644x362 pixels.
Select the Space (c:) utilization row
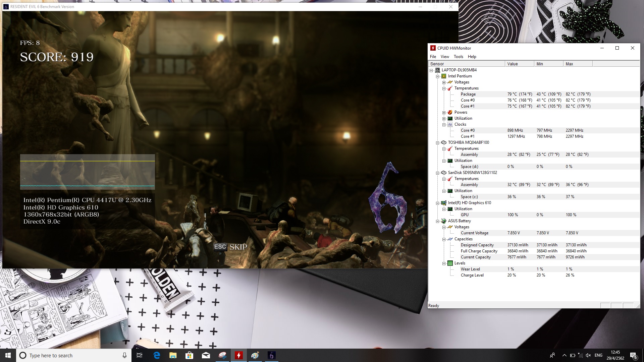pos(534,197)
